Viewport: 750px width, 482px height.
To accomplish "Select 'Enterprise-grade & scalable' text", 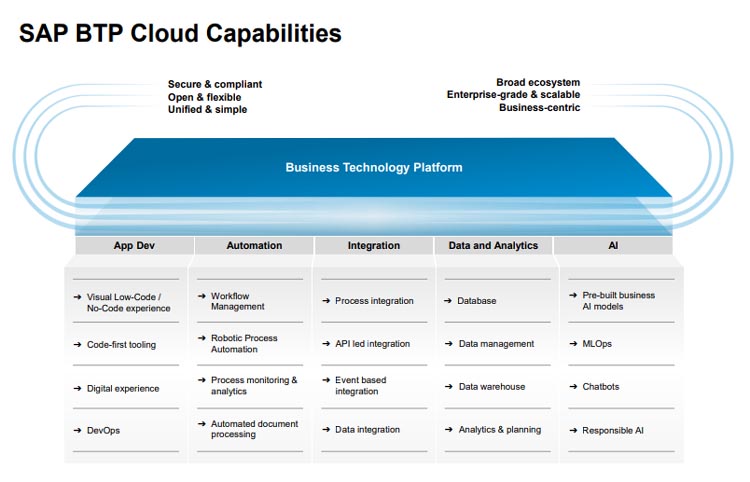I will coord(513,95).
